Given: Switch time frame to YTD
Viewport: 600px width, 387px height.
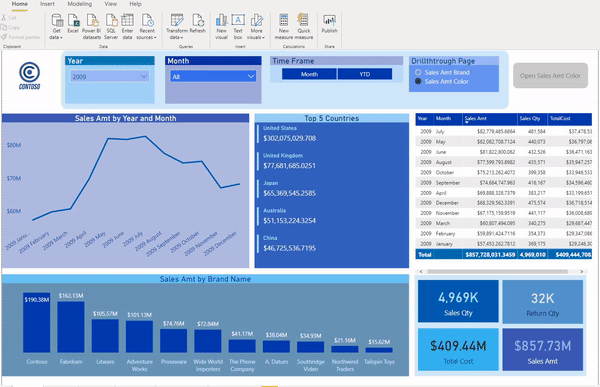Looking at the screenshot, I should (x=365, y=74).
